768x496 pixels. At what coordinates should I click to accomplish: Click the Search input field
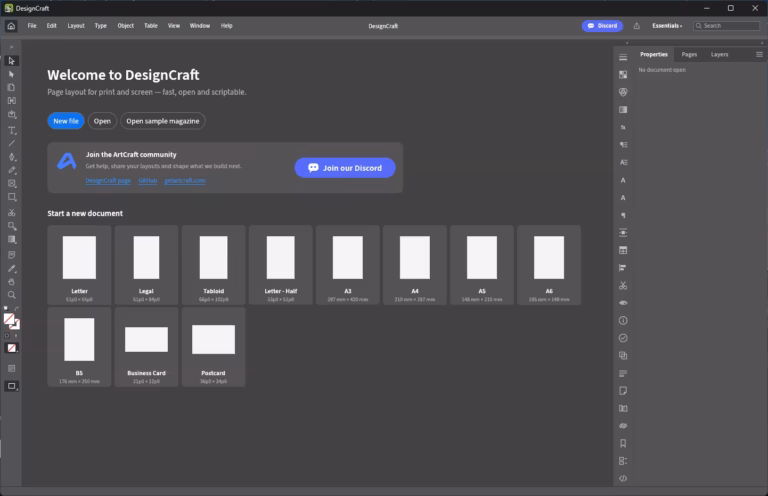726,26
